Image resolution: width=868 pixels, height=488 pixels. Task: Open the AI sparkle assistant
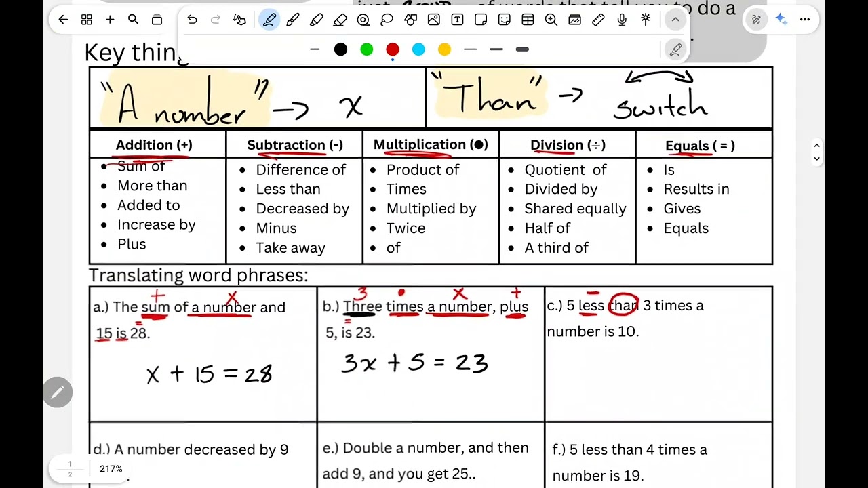tap(781, 20)
